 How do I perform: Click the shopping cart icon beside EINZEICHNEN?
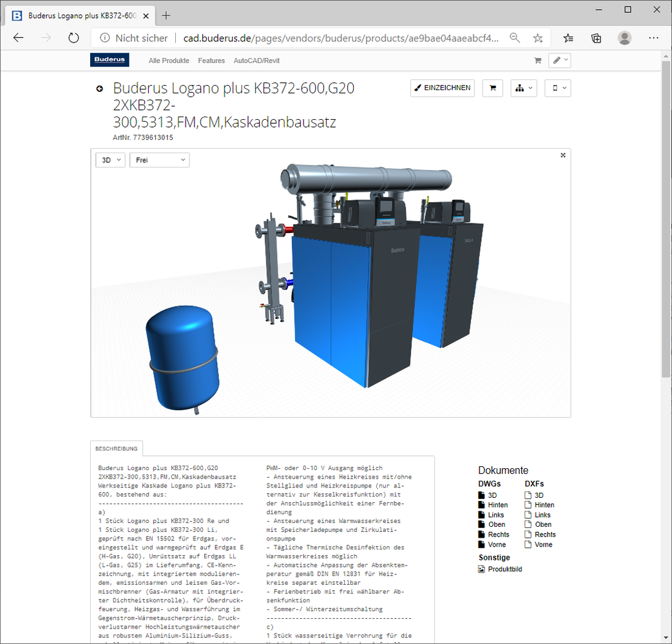(493, 88)
